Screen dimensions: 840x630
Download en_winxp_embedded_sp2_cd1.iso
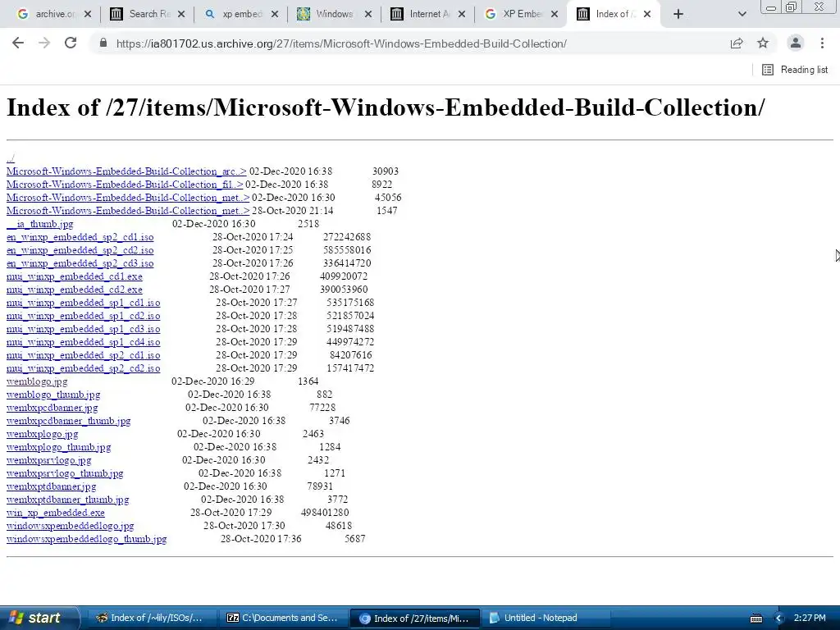pos(80,237)
